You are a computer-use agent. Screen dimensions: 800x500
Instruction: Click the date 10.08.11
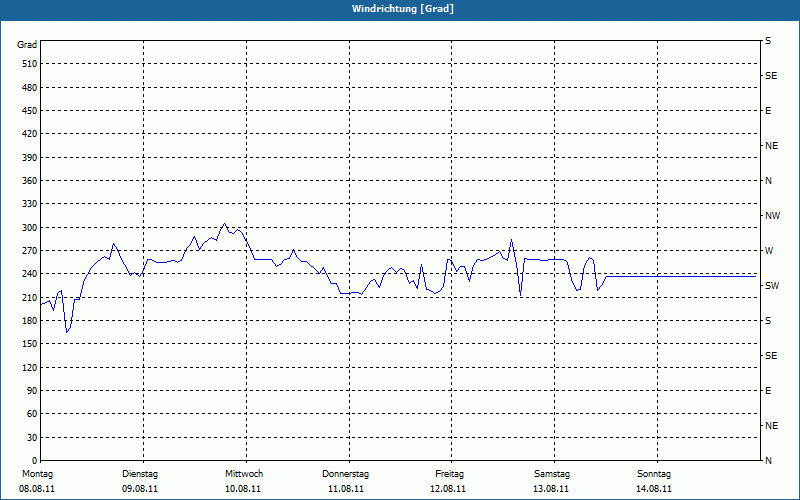coord(243,489)
